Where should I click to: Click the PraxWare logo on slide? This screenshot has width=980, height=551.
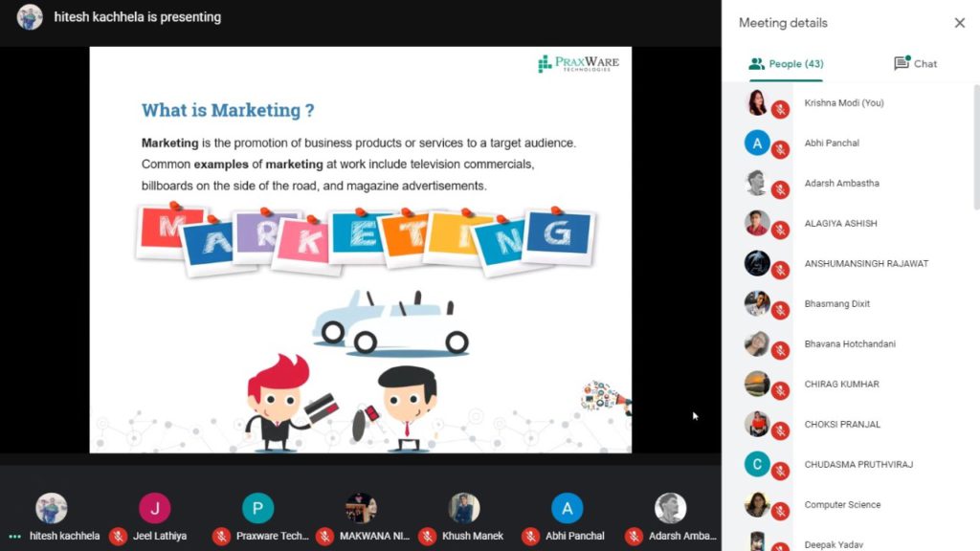pos(578,63)
